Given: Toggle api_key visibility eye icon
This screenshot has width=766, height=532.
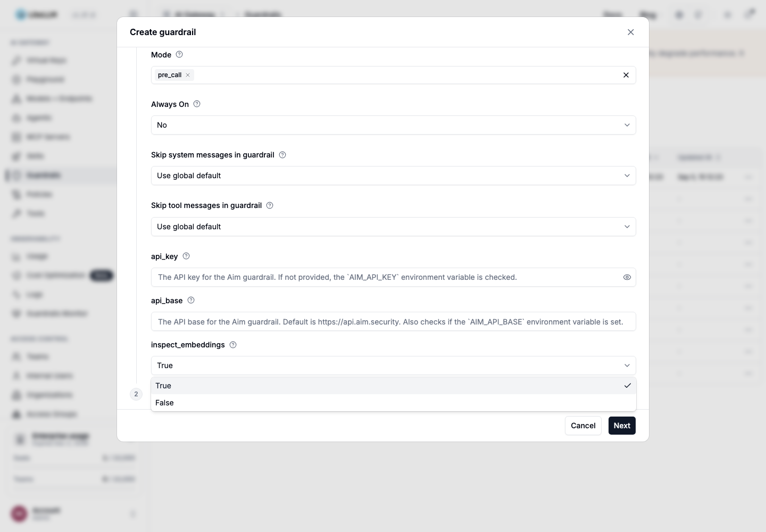Looking at the screenshot, I should click(x=627, y=277).
